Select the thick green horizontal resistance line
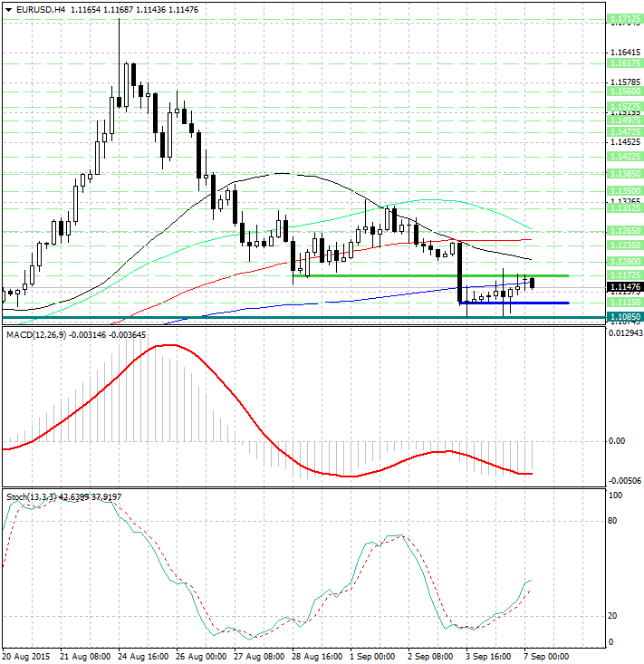 click(431, 275)
